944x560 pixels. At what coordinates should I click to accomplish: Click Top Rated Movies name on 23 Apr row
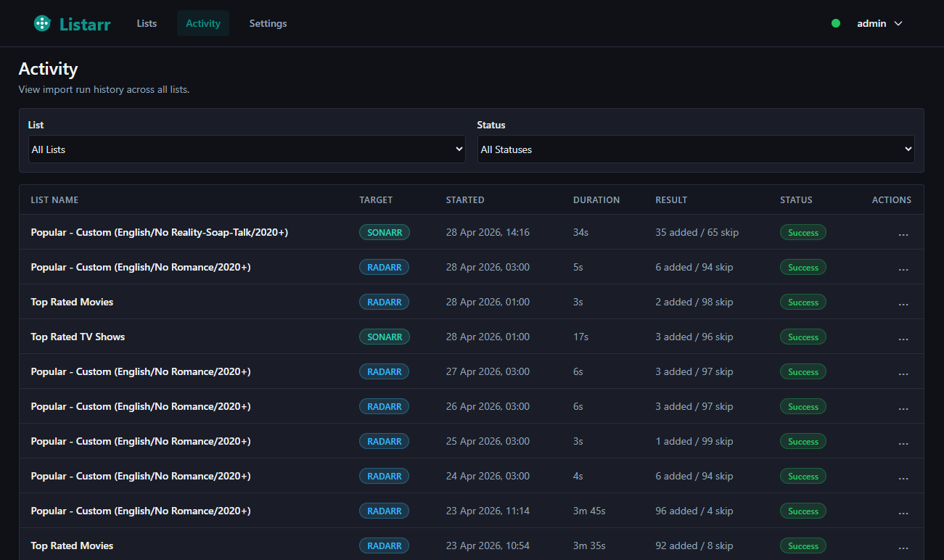click(72, 545)
